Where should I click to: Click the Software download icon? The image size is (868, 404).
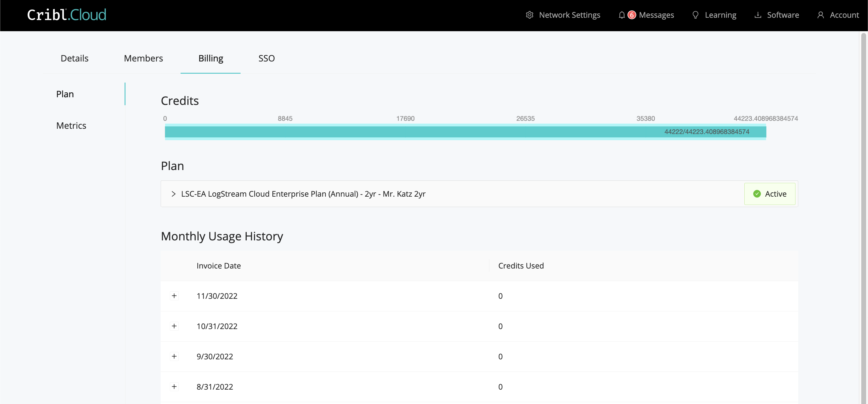[758, 15]
